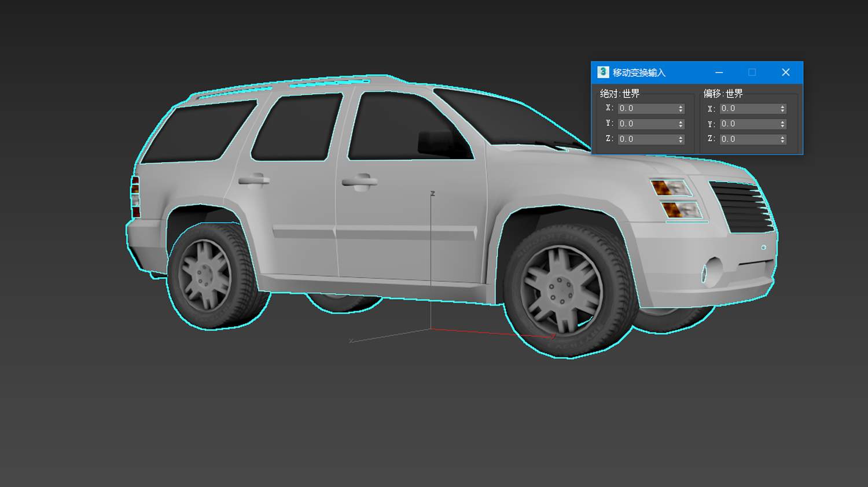Screen dimensions: 868x487
Task: Select the car's front wheel in viewport
Action: pyautogui.click(x=560, y=290)
